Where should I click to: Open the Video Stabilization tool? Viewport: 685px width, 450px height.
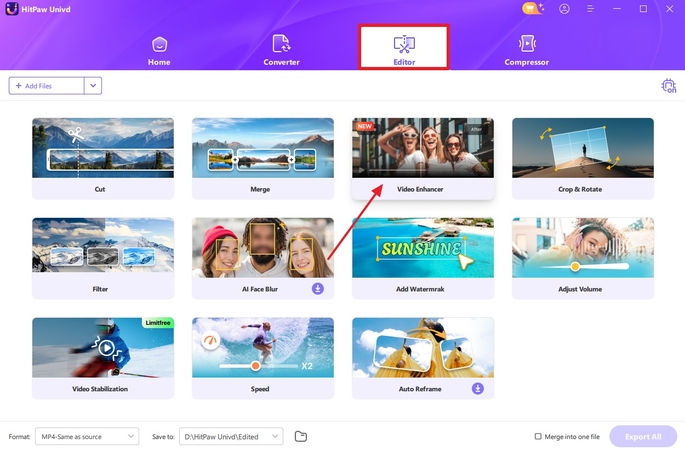coord(103,358)
